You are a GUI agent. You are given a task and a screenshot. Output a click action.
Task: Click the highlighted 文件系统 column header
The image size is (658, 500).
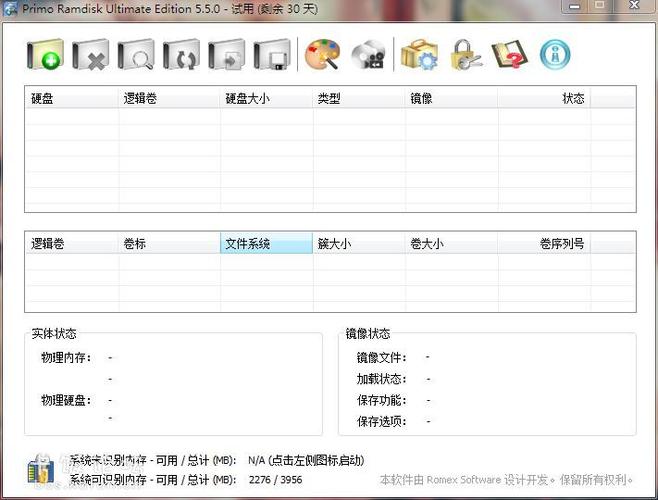[x=266, y=243]
